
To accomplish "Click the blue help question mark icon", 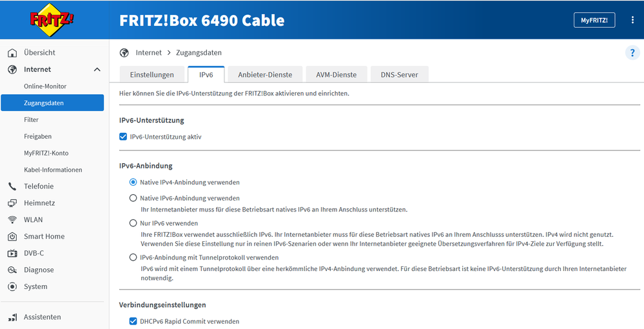I will (x=632, y=53).
